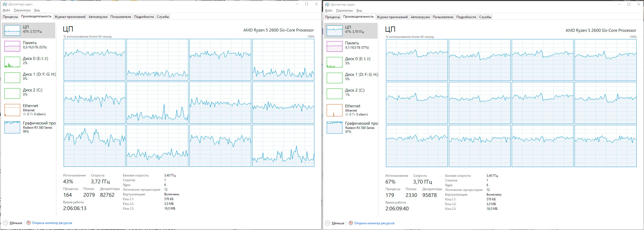Open Вид menu in left window

pos(37,10)
